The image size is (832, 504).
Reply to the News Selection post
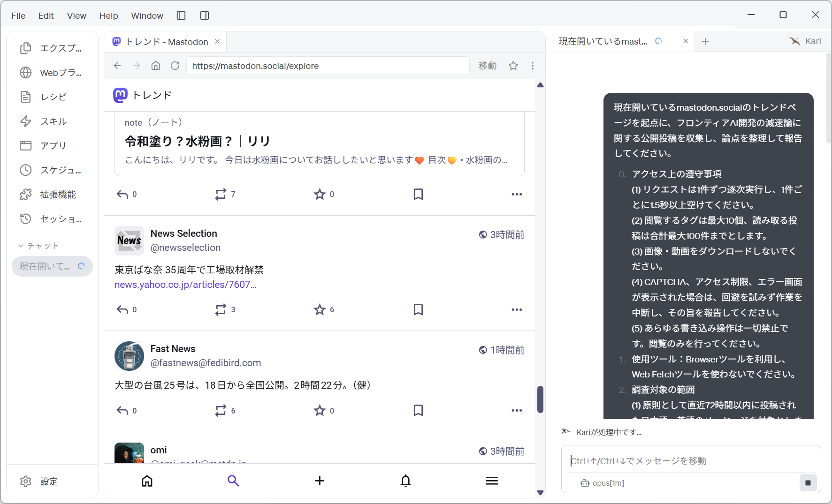[x=122, y=309]
